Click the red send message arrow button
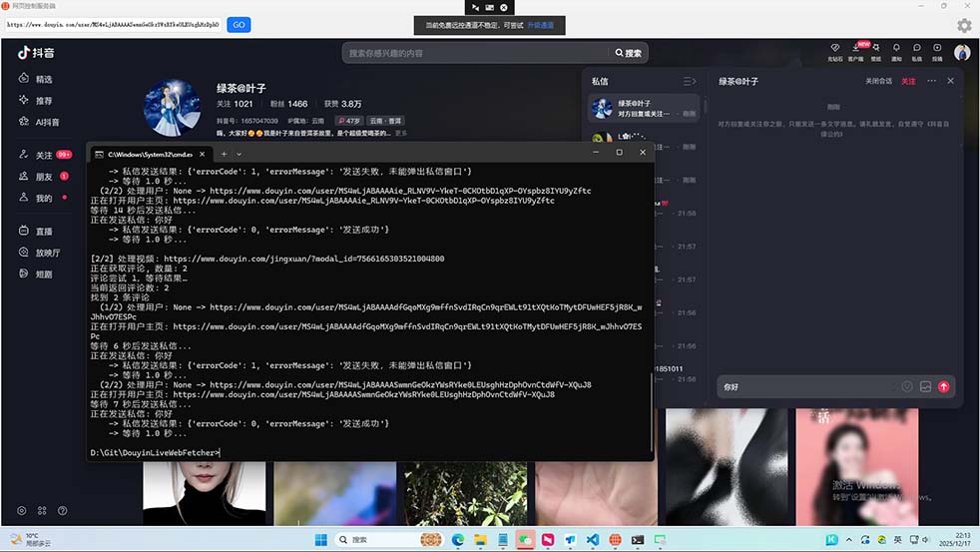The width and height of the screenshot is (980, 552). (x=943, y=386)
